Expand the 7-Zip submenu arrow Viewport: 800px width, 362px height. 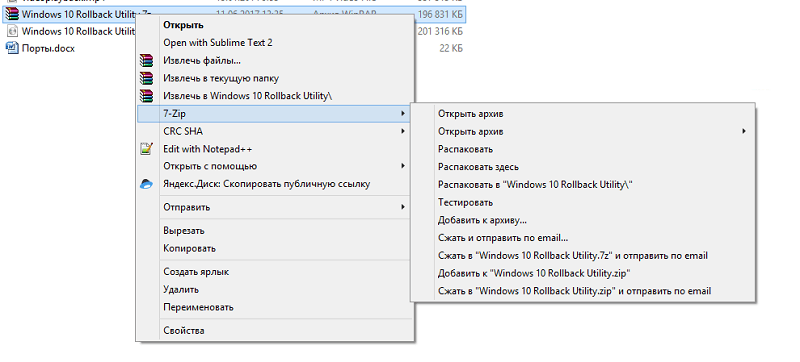[403, 114]
